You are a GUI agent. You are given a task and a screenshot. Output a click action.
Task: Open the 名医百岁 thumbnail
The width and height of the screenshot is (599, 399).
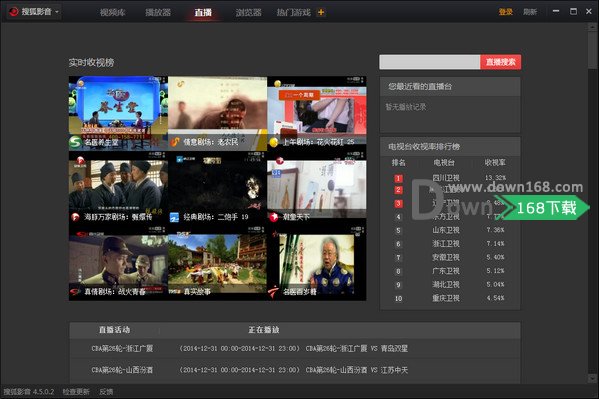pos(317,264)
